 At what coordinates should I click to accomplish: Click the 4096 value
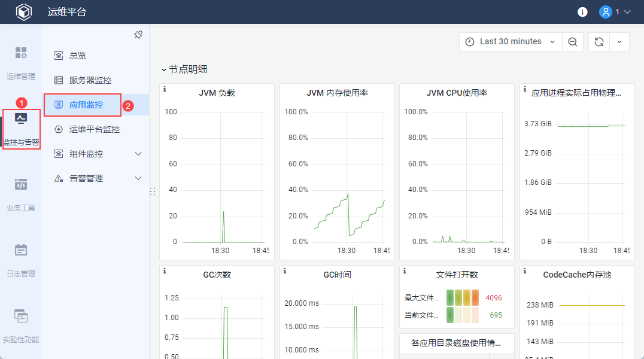click(494, 298)
